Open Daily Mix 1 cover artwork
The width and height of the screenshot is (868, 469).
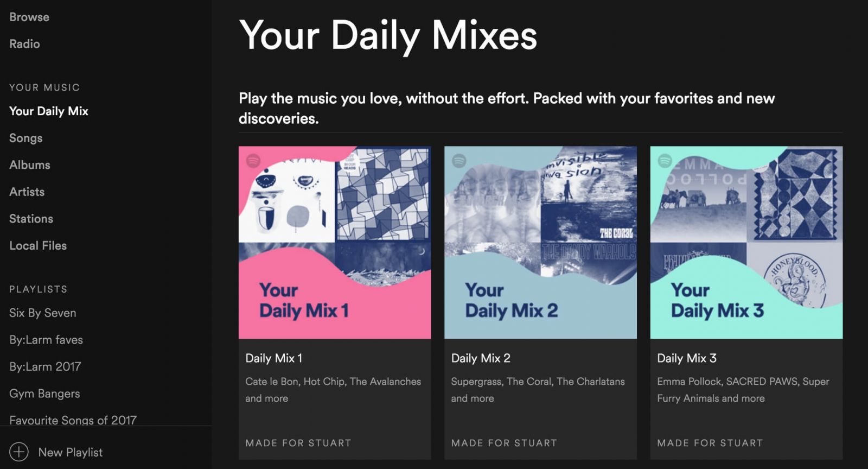click(334, 242)
